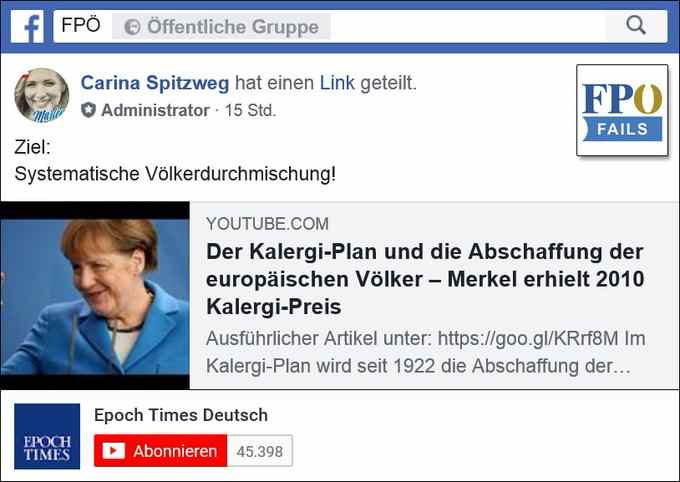Click the Facebook logo icon

tap(27, 27)
